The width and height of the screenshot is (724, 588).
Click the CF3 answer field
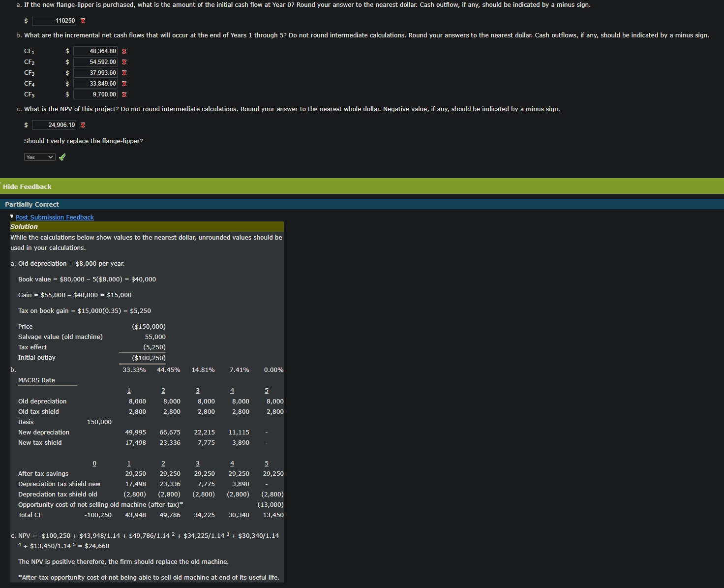click(x=95, y=73)
